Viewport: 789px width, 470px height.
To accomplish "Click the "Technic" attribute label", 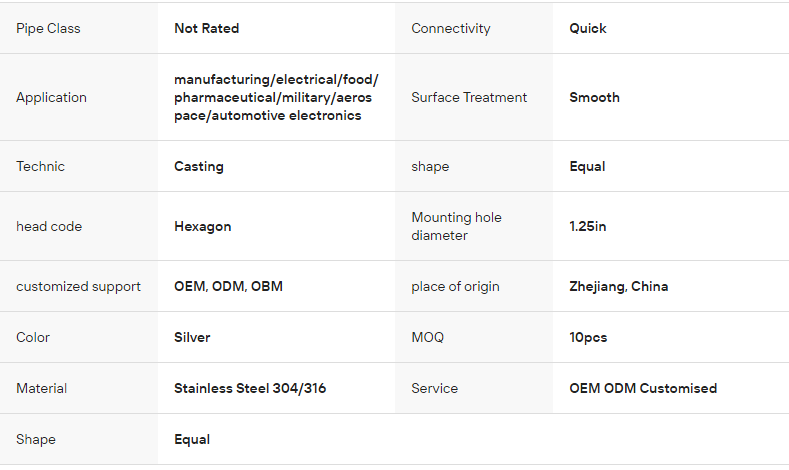I will [x=40, y=166].
